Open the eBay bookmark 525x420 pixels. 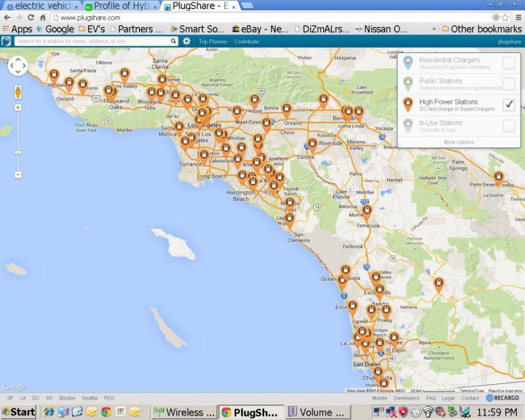[x=261, y=29]
